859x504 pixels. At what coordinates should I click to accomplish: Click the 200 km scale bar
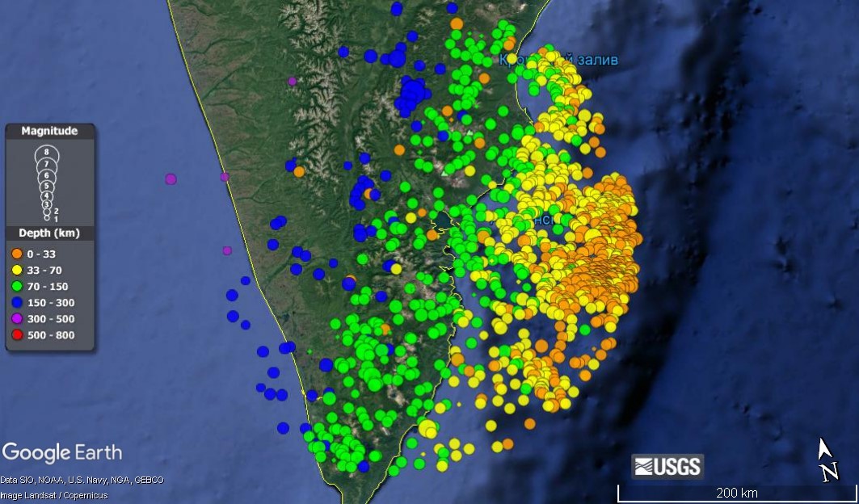[x=736, y=493]
